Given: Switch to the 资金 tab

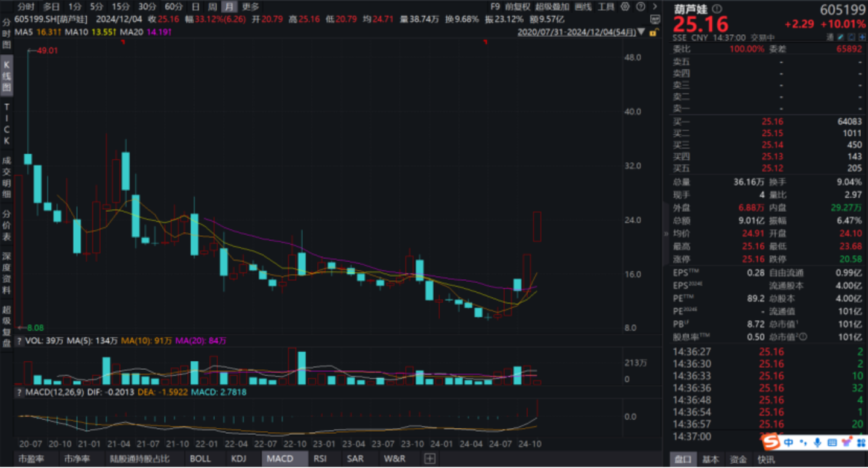Looking at the screenshot, I should (739, 459).
